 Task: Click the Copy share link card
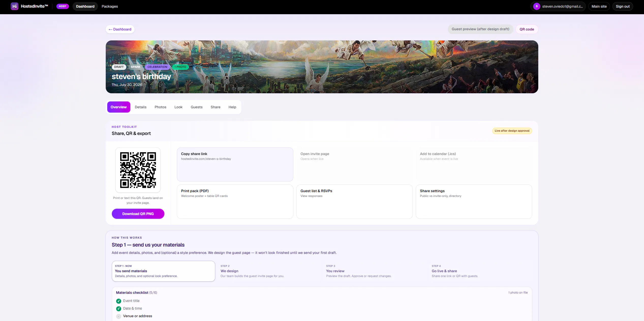235,164
